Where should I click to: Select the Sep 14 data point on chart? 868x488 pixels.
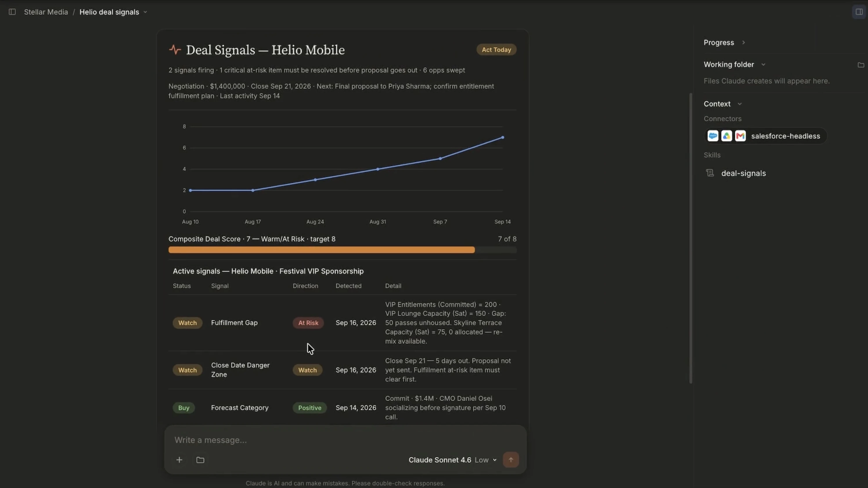point(503,138)
